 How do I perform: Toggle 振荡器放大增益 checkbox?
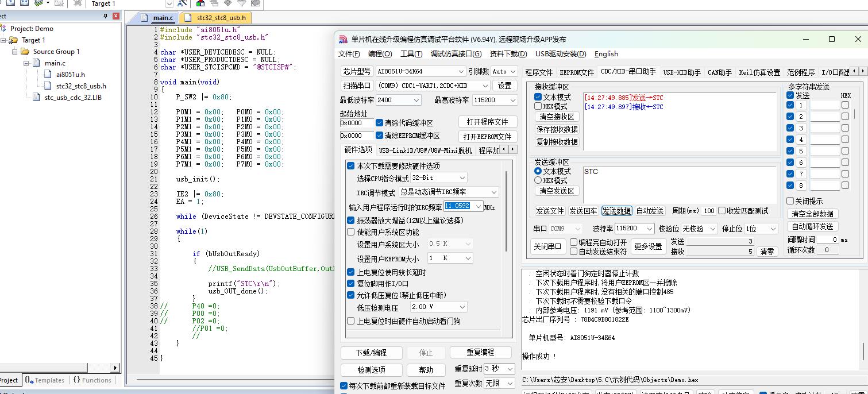click(351, 221)
